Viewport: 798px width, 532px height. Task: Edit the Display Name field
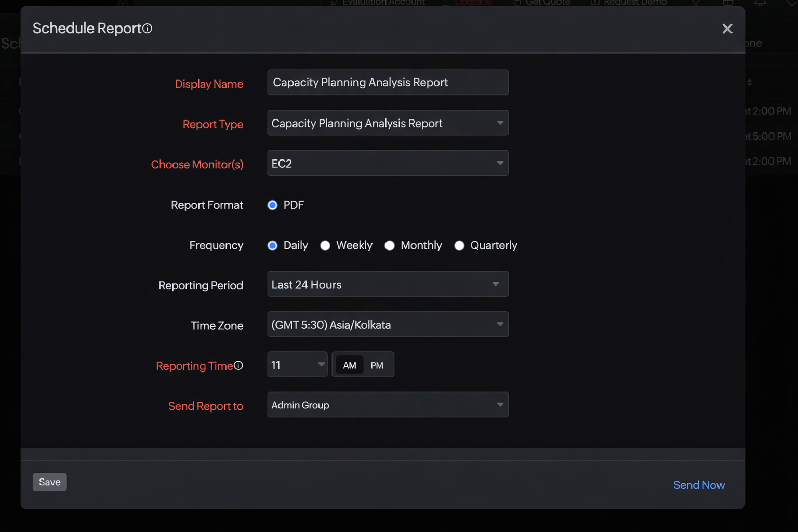point(388,82)
